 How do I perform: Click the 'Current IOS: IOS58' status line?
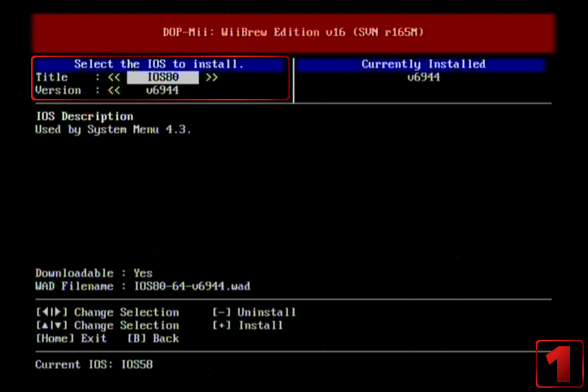tap(94, 364)
